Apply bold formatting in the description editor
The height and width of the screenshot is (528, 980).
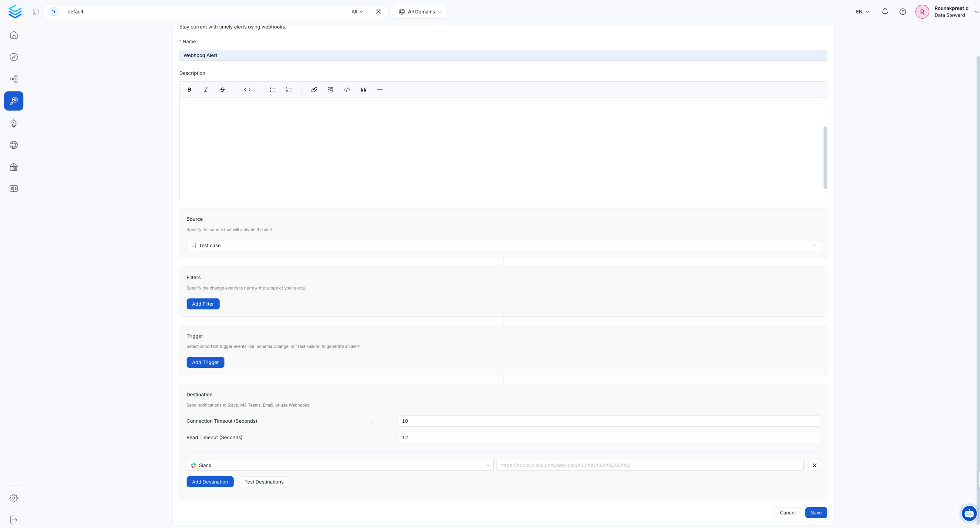pos(189,90)
